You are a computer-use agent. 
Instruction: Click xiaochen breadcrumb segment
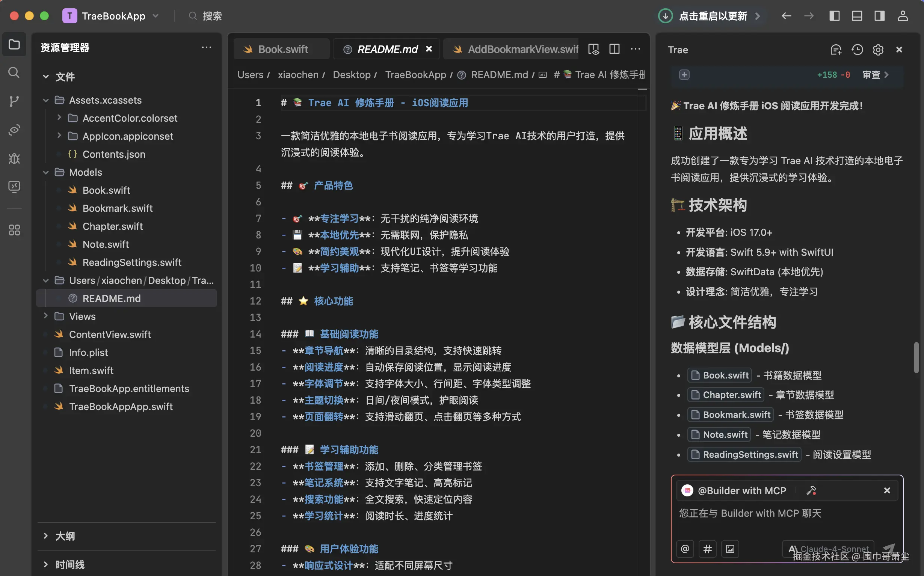(298, 75)
